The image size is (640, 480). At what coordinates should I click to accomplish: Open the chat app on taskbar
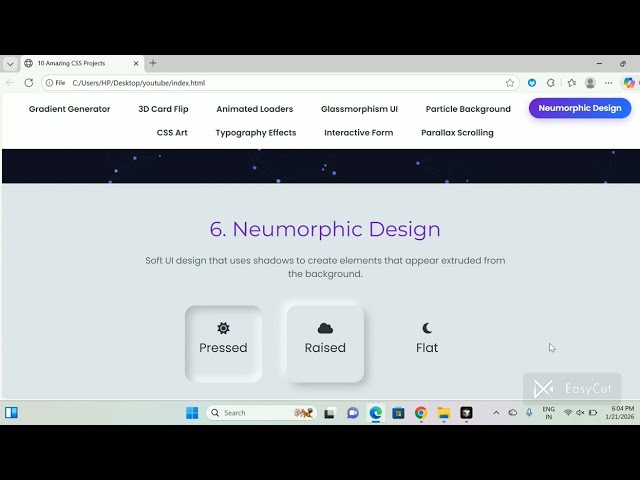coord(353,413)
